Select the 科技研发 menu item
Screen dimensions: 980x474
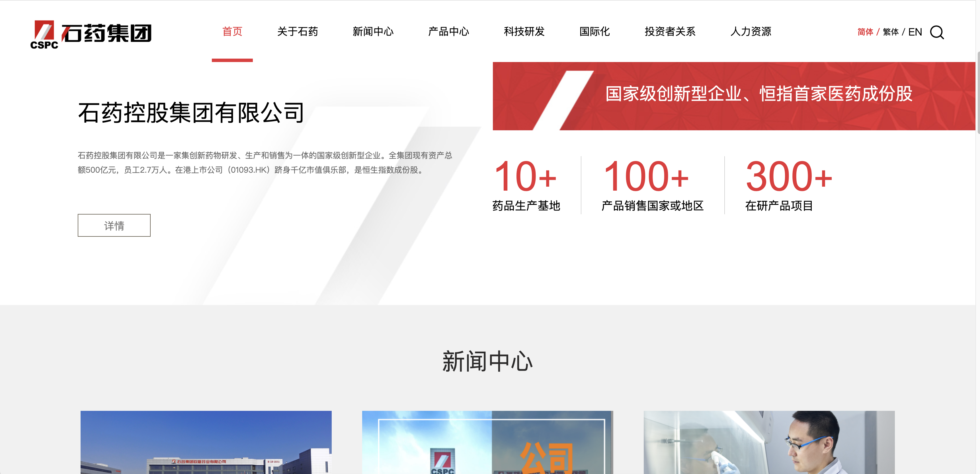(x=524, y=32)
